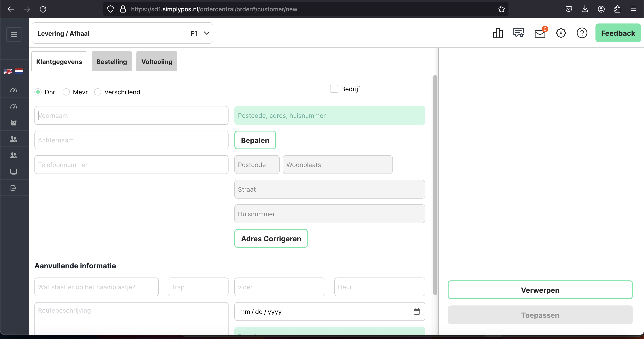Switch to the Klantgegevens tab
Image resolution: width=644 pixels, height=339 pixels.
point(59,61)
